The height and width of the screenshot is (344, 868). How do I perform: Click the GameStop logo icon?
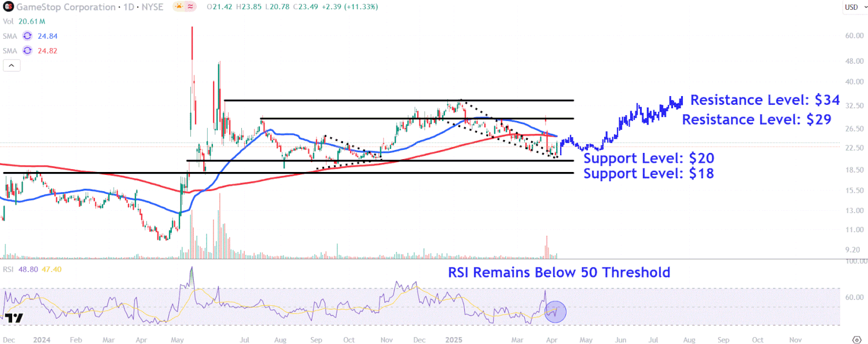8,7
